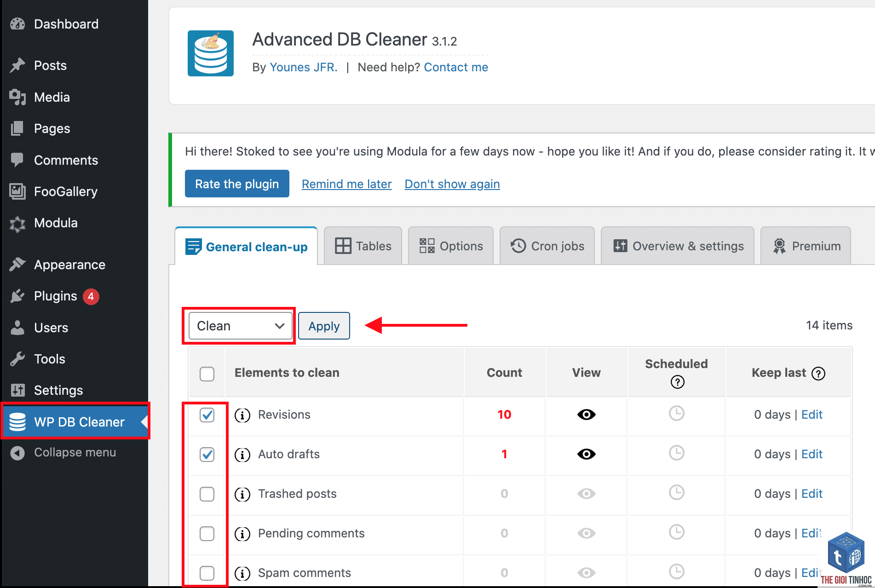Viewport: 875px width, 588px height.
Task: Click Scheduled clock icon for Pending comments
Action: click(677, 532)
